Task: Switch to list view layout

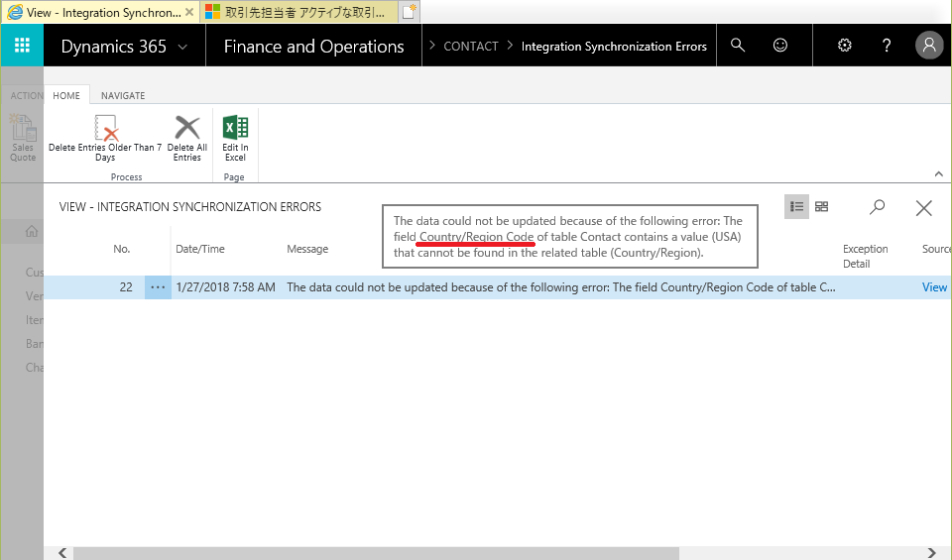Action: (x=796, y=206)
